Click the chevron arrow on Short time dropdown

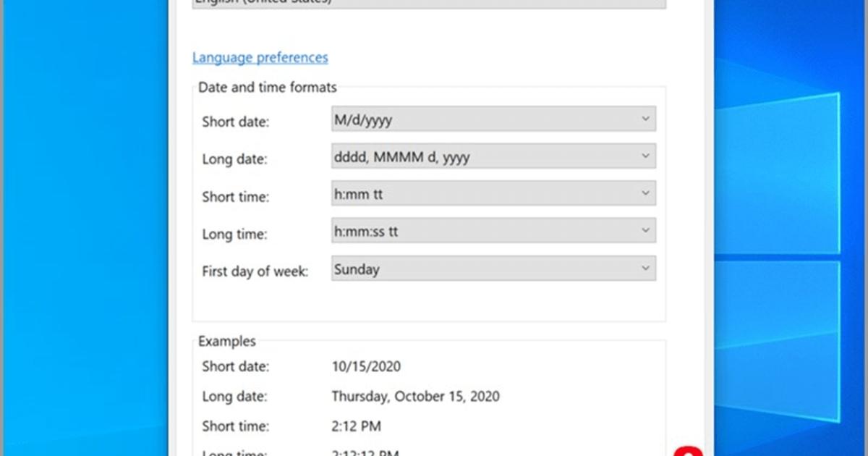pos(646,193)
